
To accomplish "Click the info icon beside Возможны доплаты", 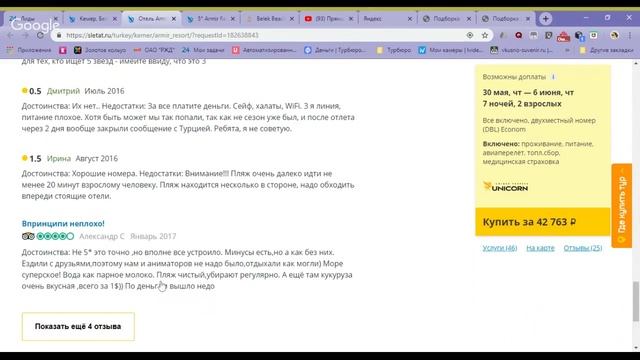I will pos(553,77).
